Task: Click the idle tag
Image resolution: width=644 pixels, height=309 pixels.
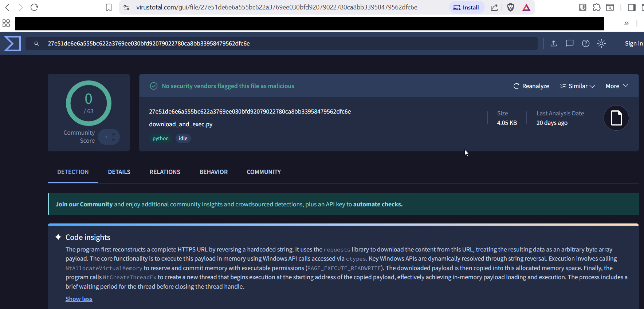Action: tap(183, 138)
